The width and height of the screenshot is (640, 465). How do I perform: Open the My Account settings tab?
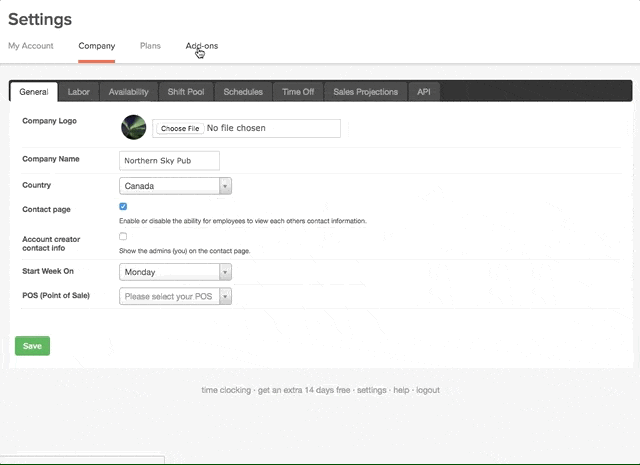point(31,46)
